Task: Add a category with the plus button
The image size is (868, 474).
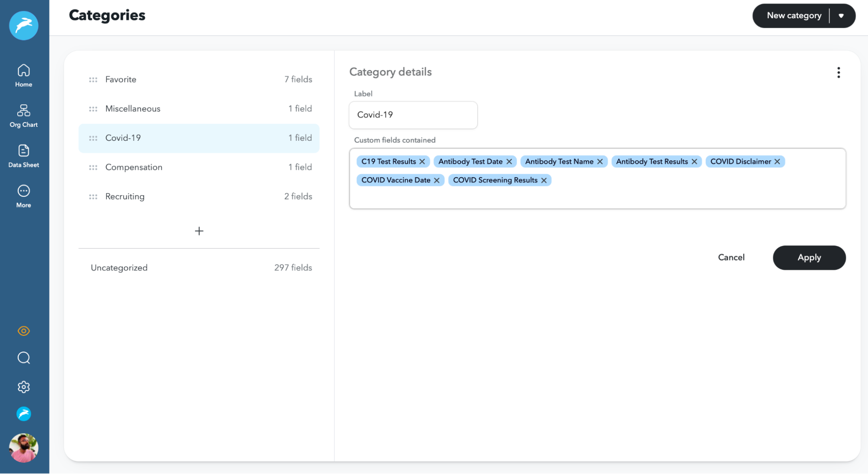Action: (198, 231)
